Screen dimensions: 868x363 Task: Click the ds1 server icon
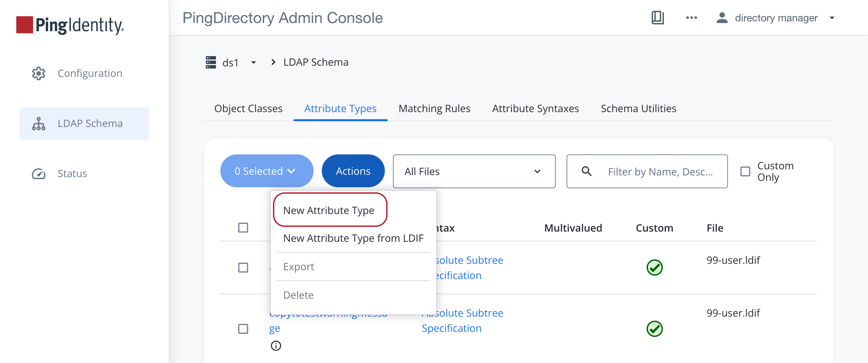click(211, 62)
